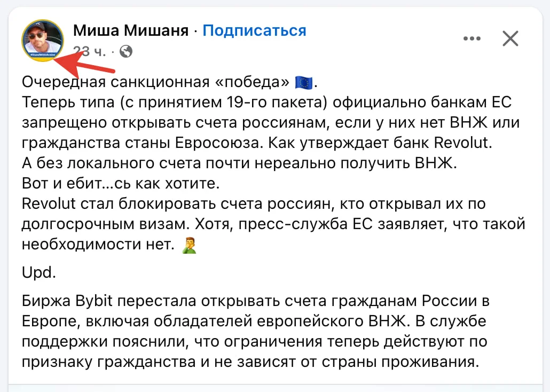Click the ellipsis icon in the top-right corner
Image resolution: width=550 pixels, height=392 pixels.
(472, 38)
